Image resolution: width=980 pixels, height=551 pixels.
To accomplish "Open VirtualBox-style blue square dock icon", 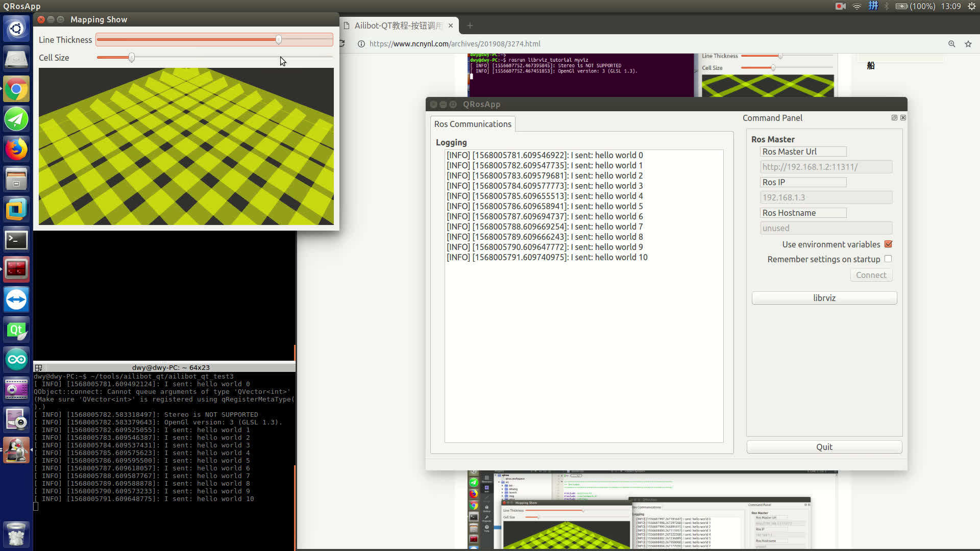I will point(16,210).
